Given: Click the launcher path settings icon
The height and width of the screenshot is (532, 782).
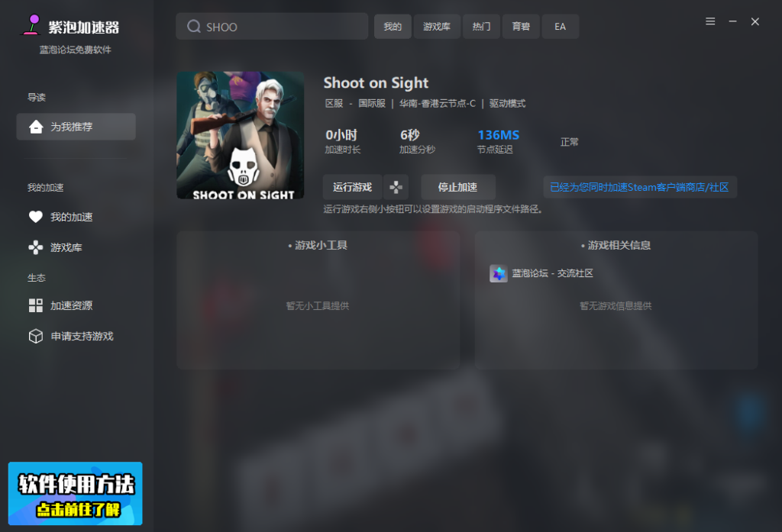Looking at the screenshot, I should pyautogui.click(x=396, y=187).
